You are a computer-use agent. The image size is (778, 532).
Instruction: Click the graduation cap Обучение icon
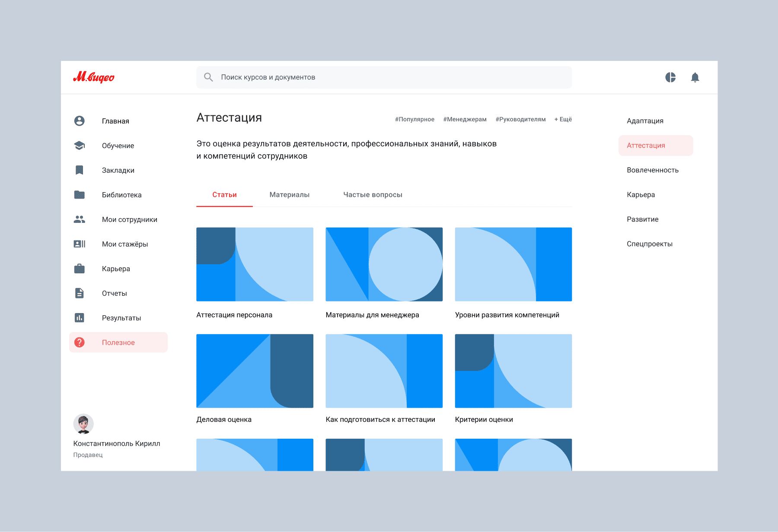[x=80, y=146]
